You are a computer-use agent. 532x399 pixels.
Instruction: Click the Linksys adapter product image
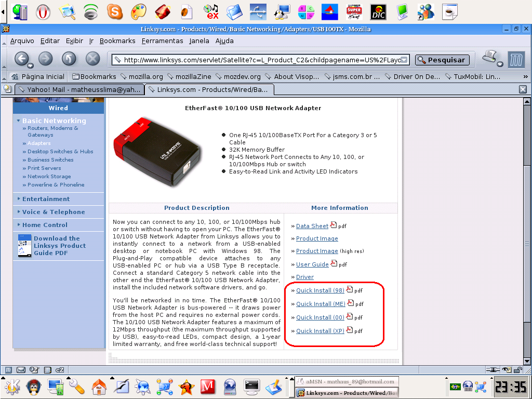click(x=158, y=152)
